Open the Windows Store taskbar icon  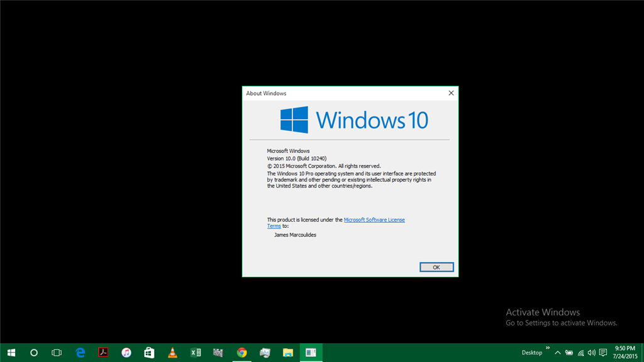pos(149,353)
